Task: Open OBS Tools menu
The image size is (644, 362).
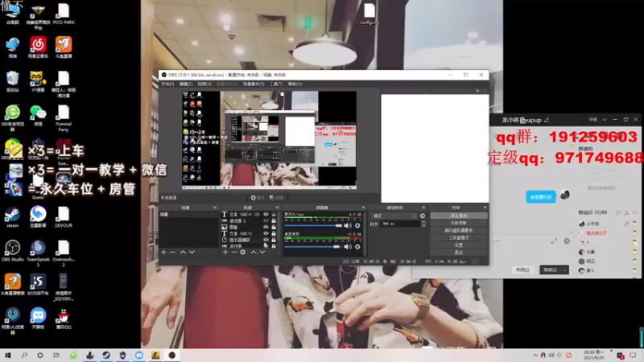Action: (276, 84)
